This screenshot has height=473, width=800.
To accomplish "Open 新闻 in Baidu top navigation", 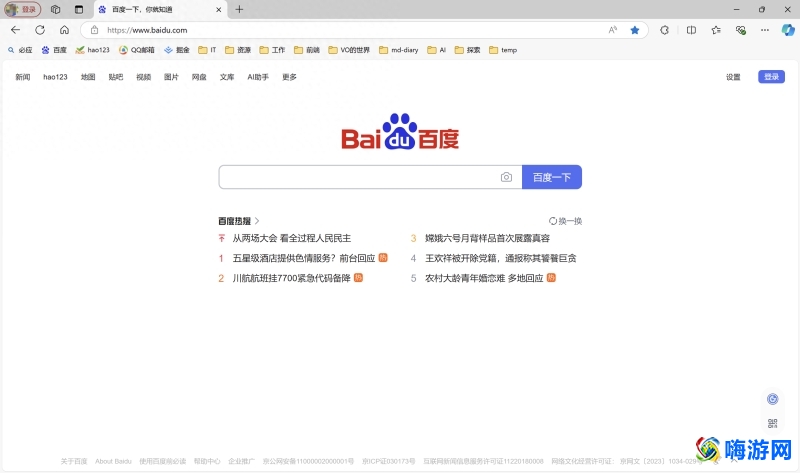I will point(22,77).
